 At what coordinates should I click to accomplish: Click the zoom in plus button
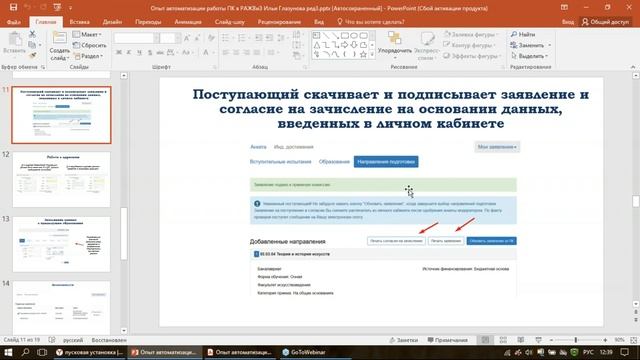(605, 340)
